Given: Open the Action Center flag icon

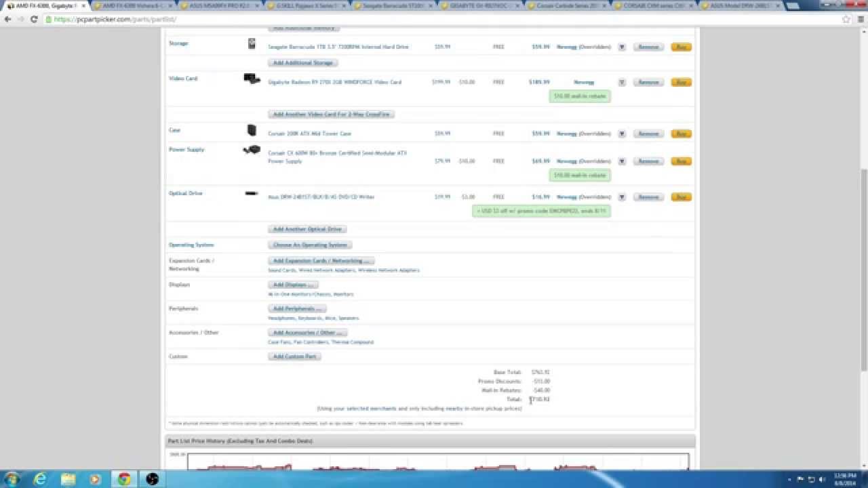Looking at the screenshot, I should [801, 479].
